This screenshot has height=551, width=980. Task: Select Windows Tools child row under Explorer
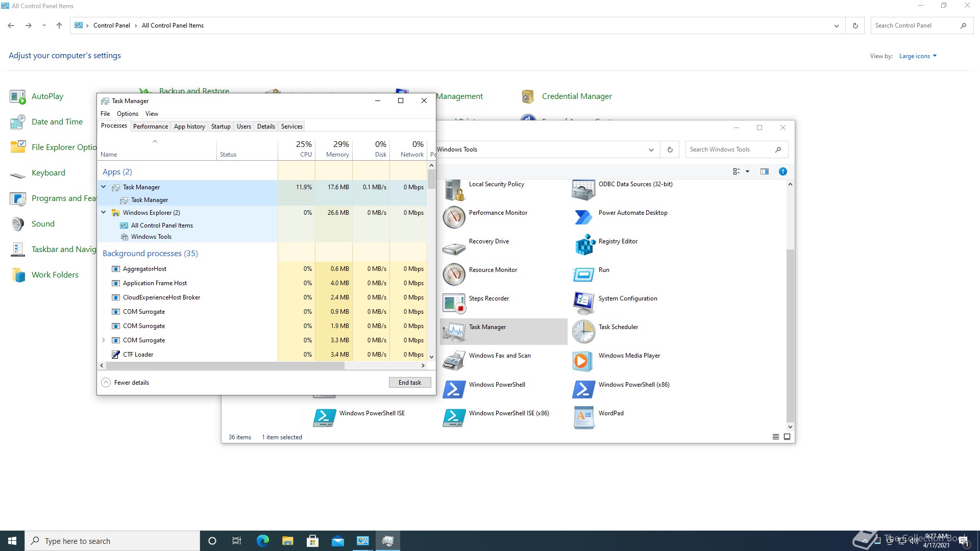pyautogui.click(x=187, y=237)
